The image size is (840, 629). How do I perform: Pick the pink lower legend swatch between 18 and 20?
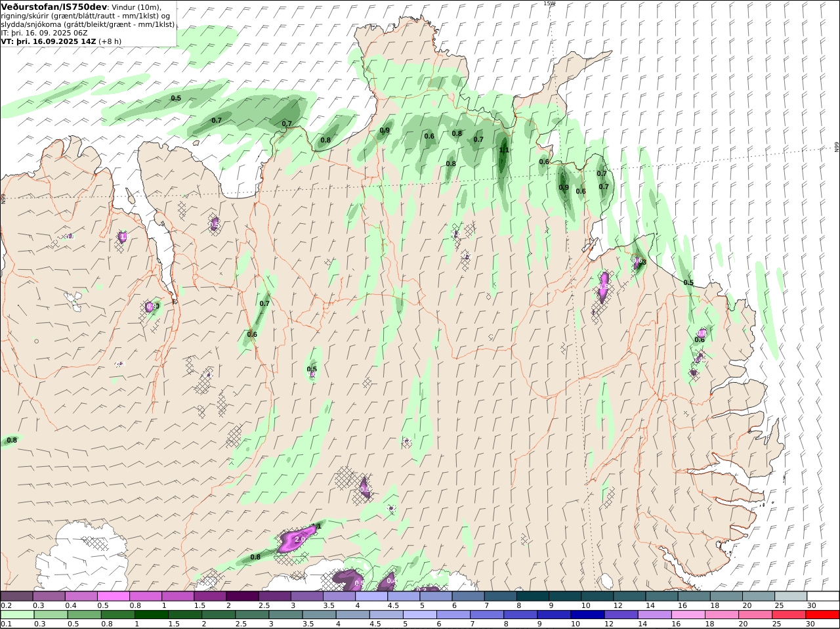721,615
